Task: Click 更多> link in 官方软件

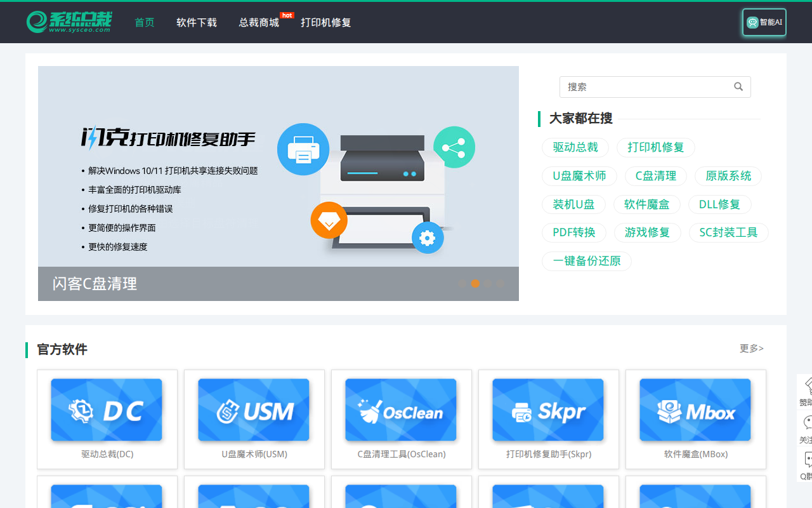Action: pyautogui.click(x=752, y=349)
